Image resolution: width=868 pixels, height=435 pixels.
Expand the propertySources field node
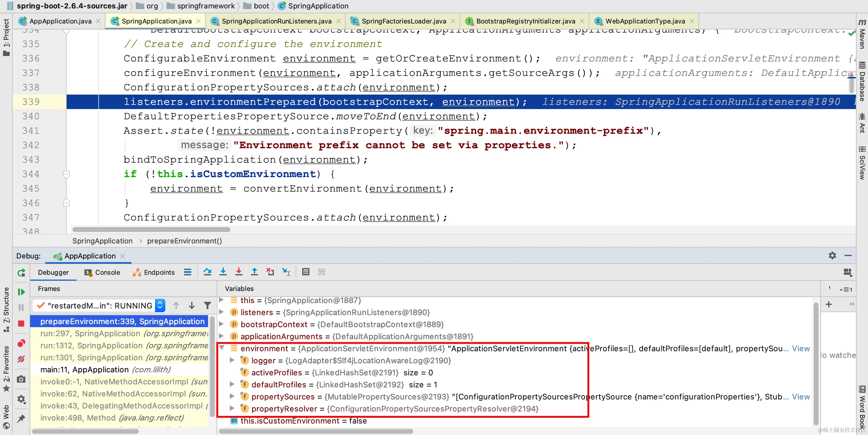click(x=232, y=396)
